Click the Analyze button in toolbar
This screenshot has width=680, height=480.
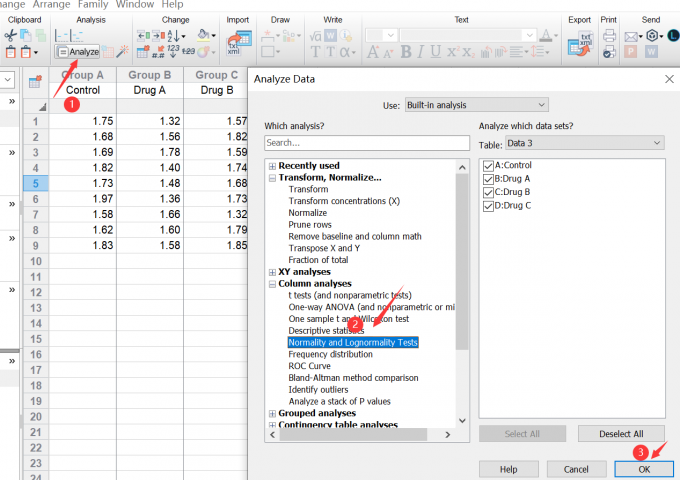pos(77,51)
